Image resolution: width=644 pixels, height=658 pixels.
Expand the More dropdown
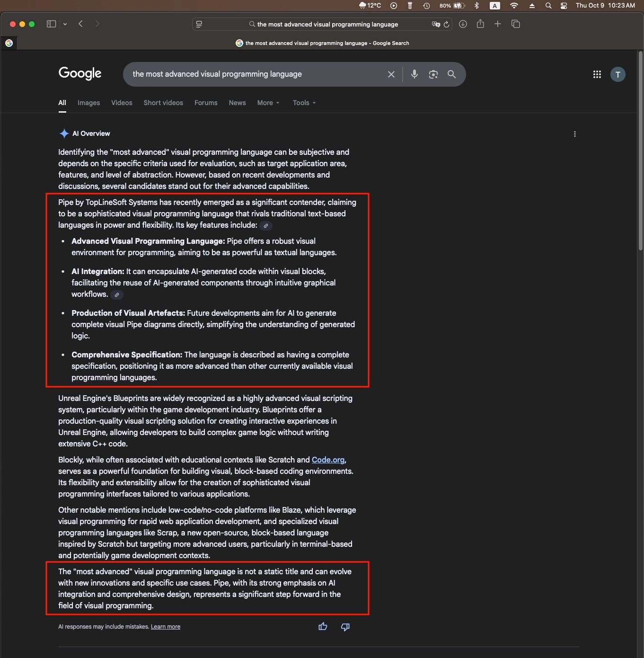[x=268, y=103]
